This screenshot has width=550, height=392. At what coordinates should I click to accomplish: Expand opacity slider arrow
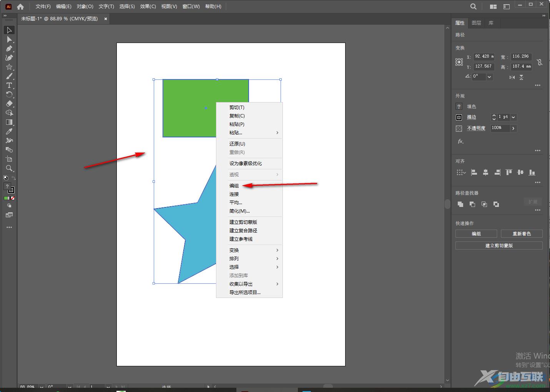[x=513, y=128]
